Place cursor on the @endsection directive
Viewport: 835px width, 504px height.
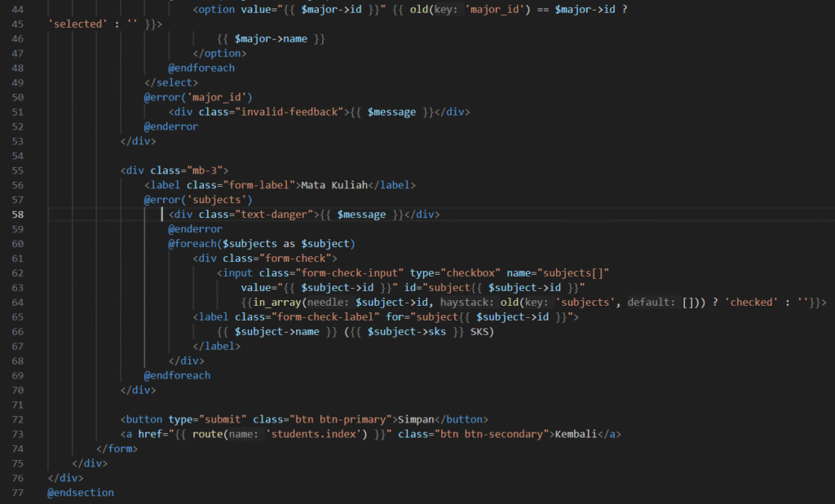click(x=81, y=493)
